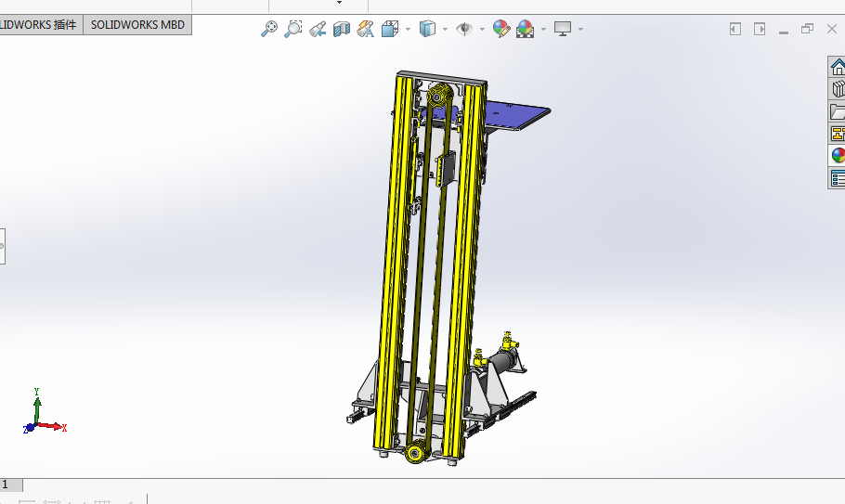Click the blue Z axis origin of triad
The image size is (845, 504).
(x=29, y=429)
